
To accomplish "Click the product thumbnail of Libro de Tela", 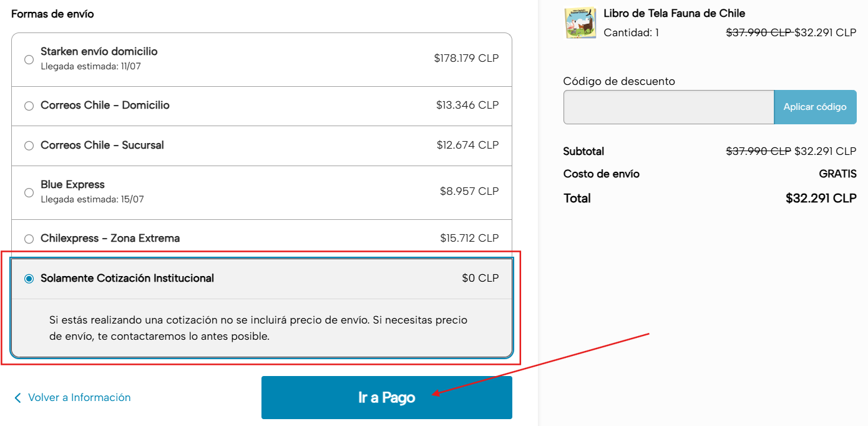I will (x=581, y=22).
